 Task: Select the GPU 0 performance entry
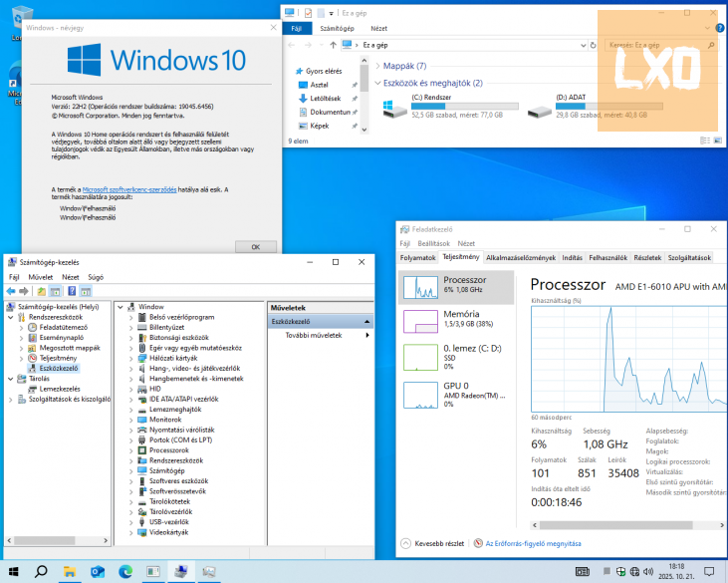(457, 395)
